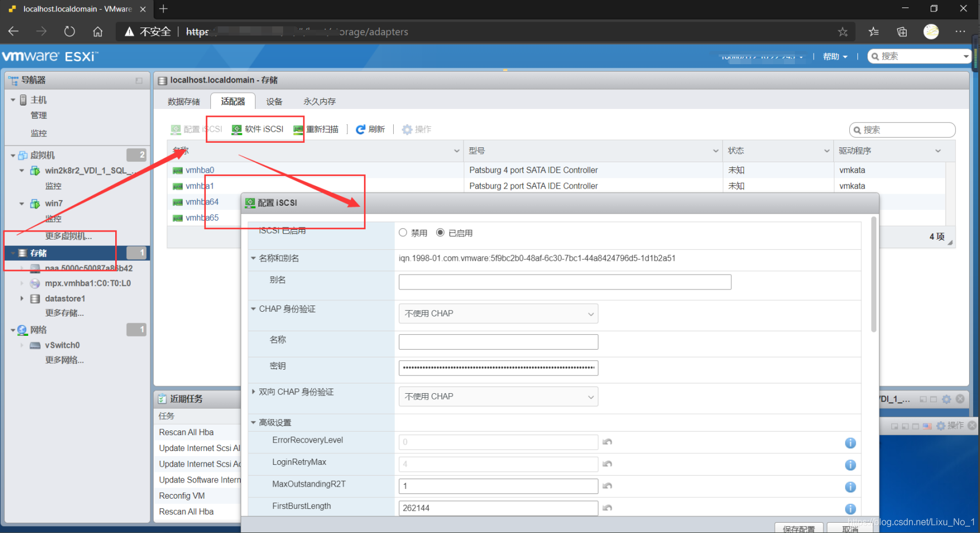Click the win2k8r2_VDI_1_SQL VM icon
This screenshot has height=533, width=980.
35,171
